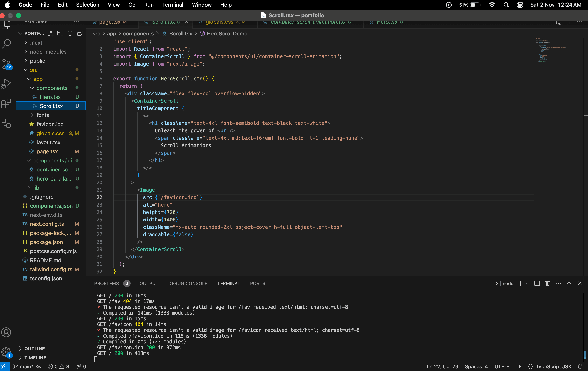Click notifications bell in status bar
The width and height of the screenshot is (588, 371).
[580, 366]
